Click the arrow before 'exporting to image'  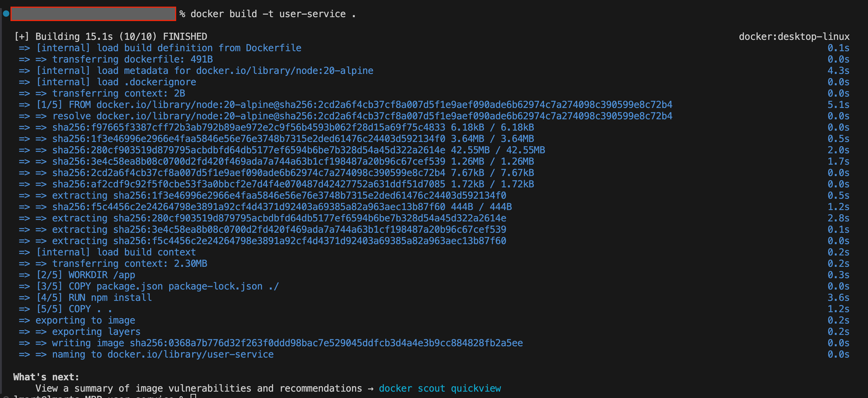click(x=24, y=320)
